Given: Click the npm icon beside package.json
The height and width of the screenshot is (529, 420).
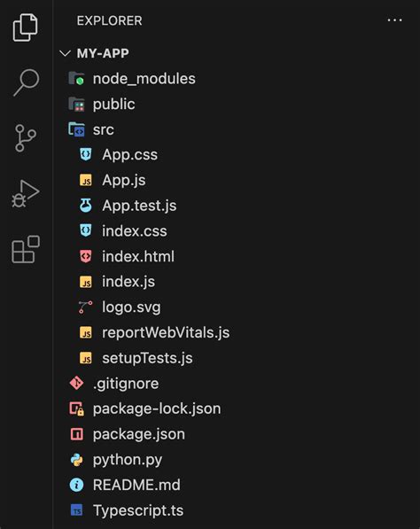Looking at the screenshot, I should click(x=76, y=434).
